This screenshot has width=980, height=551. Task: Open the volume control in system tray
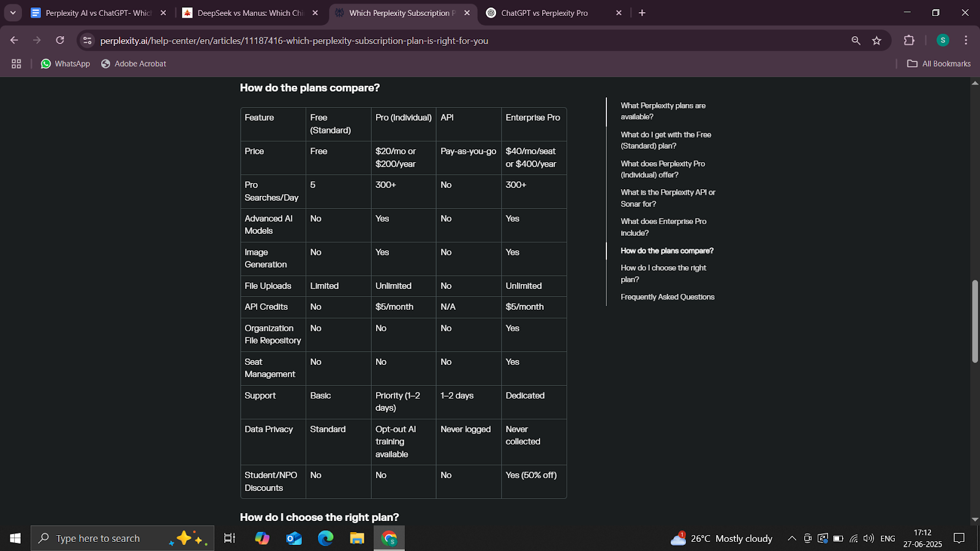click(869, 538)
